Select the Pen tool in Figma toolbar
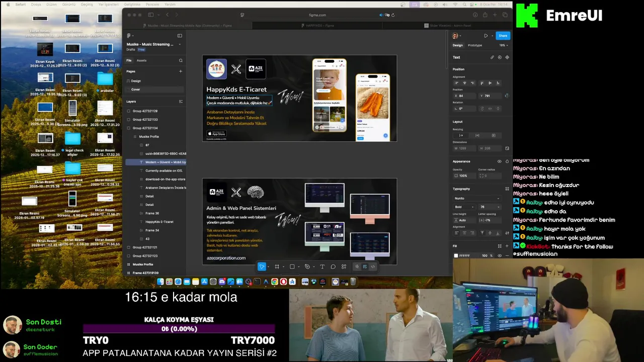644x362 pixels. coord(307,266)
